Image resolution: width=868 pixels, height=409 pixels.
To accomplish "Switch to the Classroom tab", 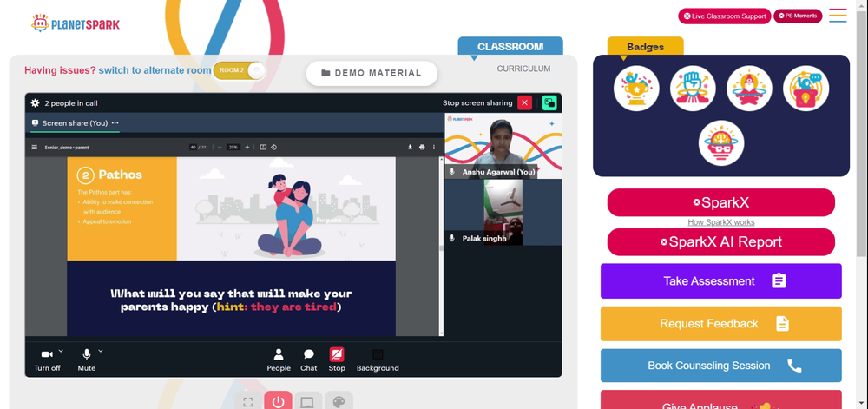I will click(510, 47).
